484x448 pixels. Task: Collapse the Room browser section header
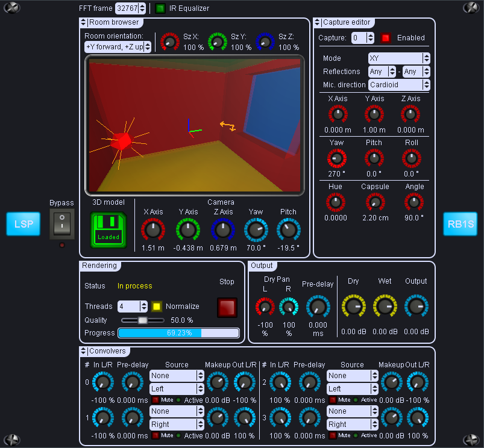(110, 22)
